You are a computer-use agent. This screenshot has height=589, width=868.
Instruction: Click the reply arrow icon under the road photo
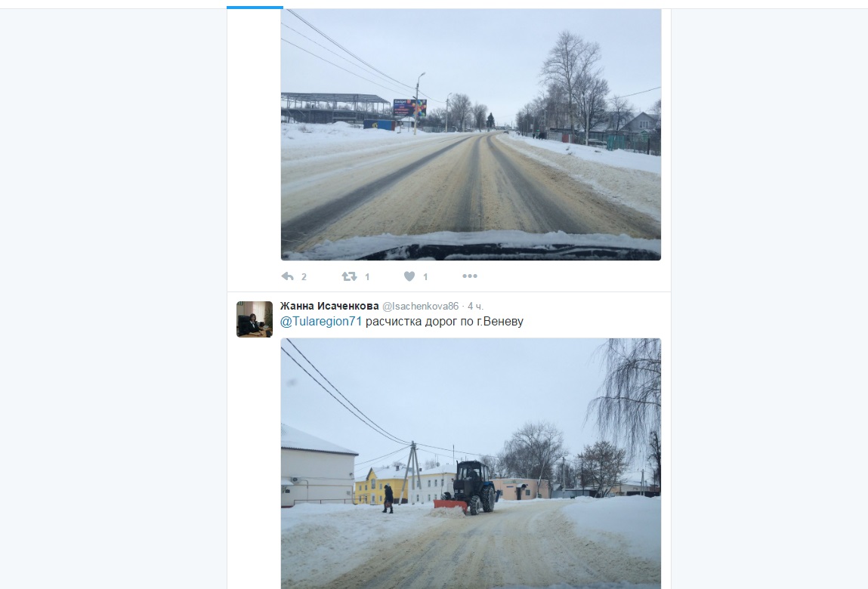pos(287,276)
